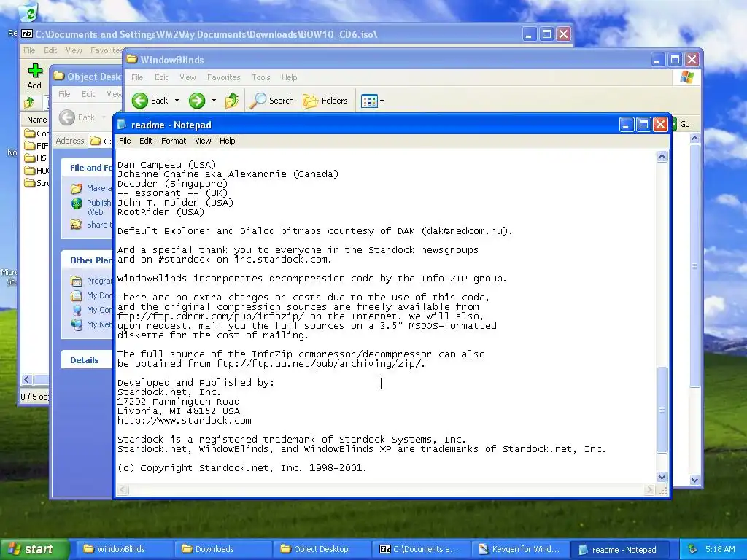Click Back button in Object Desktop window
747x560 pixels.
click(x=77, y=117)
